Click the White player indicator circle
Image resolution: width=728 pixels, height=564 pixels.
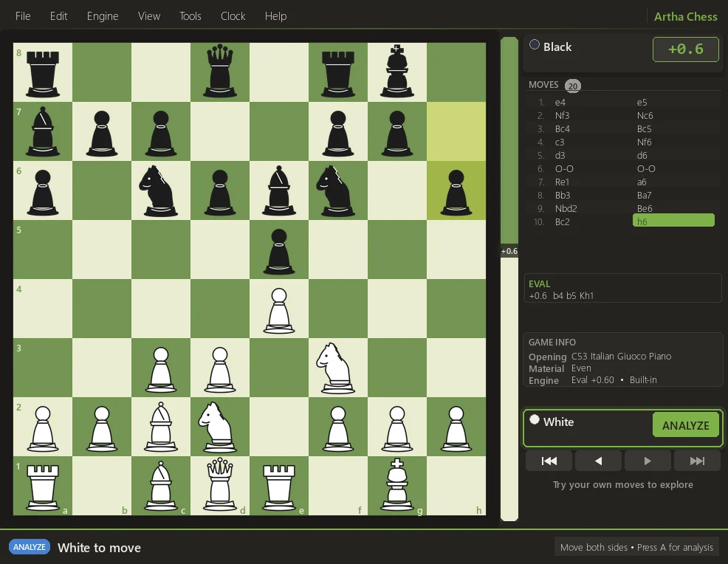(535, 419)
